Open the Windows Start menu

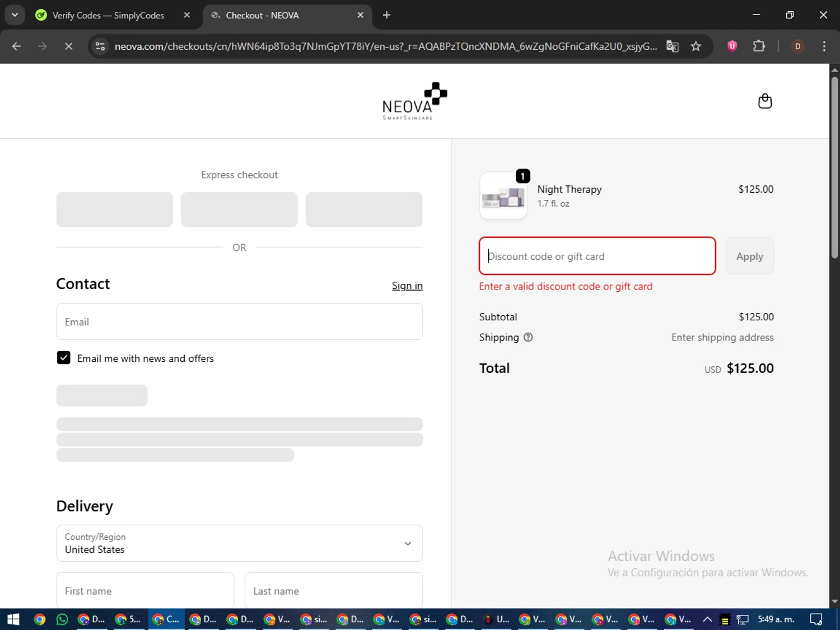[13, 619]
